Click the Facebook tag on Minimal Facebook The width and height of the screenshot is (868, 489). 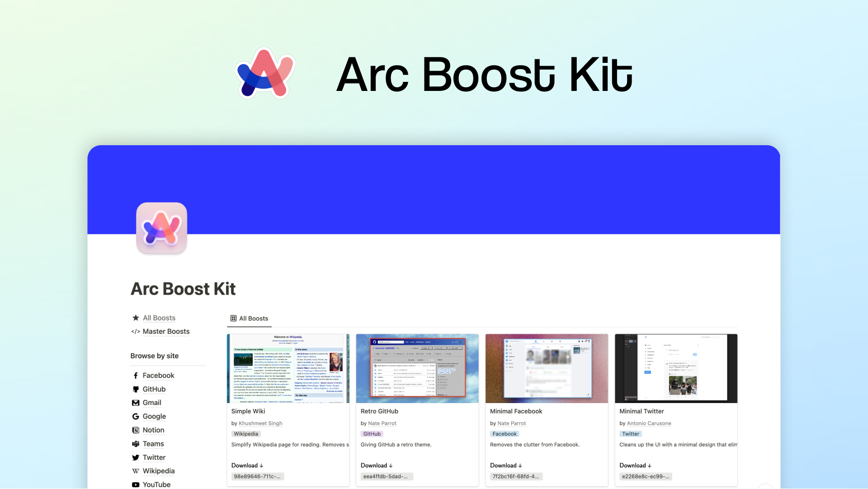coord(505,434)
